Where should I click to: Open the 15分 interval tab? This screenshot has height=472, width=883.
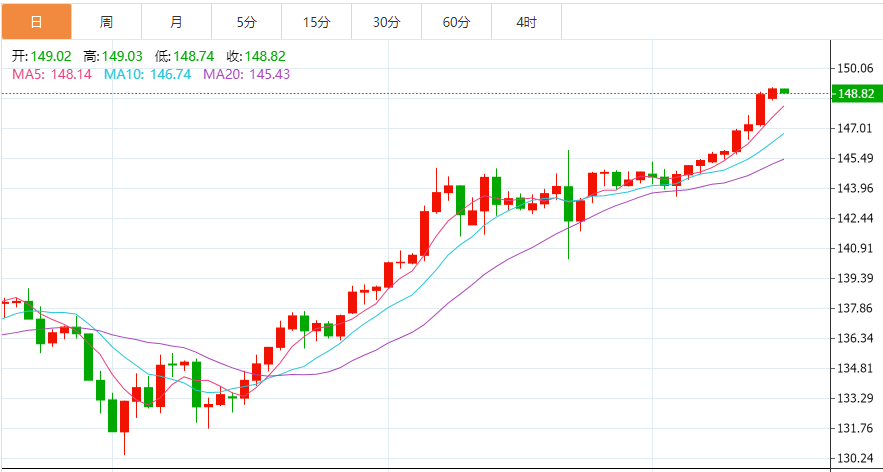click(x=316, y=22)
